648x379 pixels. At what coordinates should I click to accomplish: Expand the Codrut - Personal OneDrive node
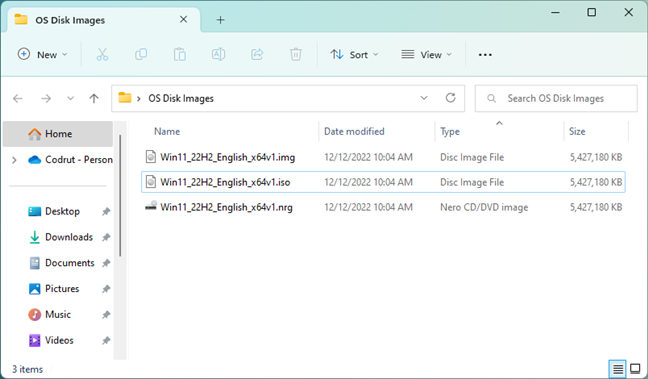point(14,160)
